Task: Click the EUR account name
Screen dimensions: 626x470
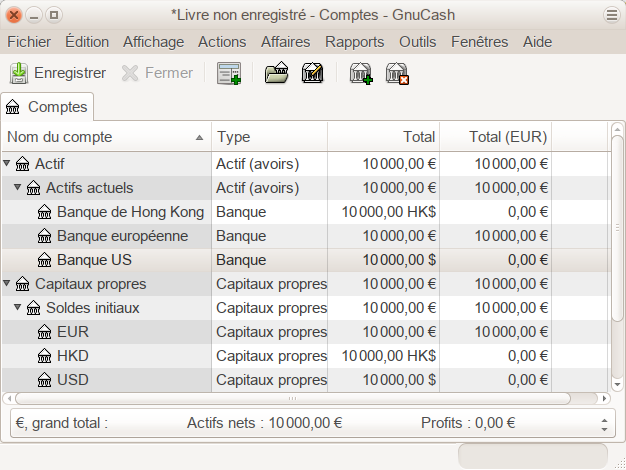Action: tap(73, 332)
